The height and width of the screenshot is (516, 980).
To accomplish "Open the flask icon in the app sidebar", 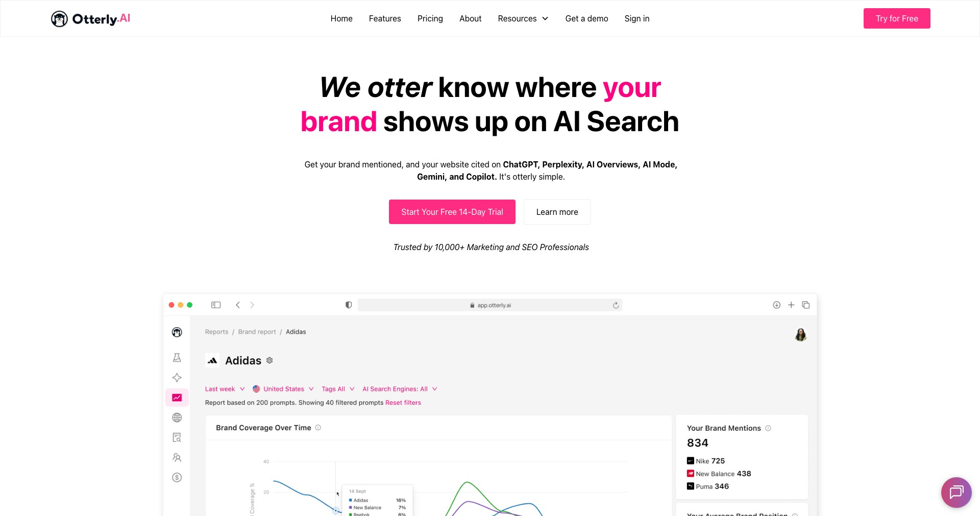I will pyautogui.click(x=177, y=357).
